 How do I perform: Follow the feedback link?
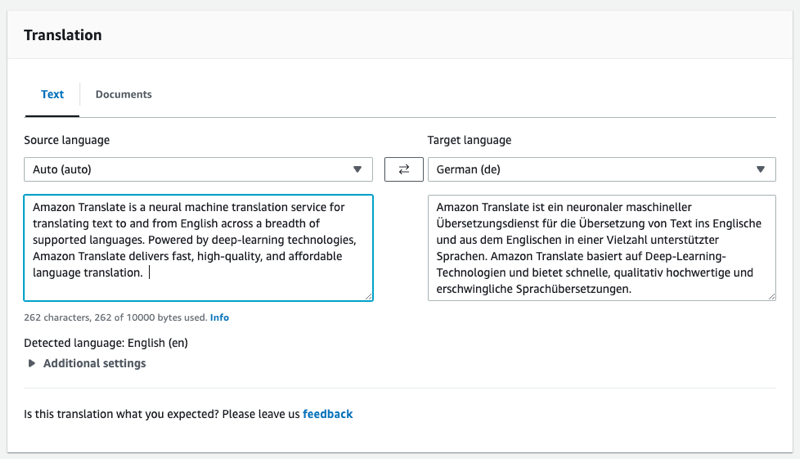(327, 414)
